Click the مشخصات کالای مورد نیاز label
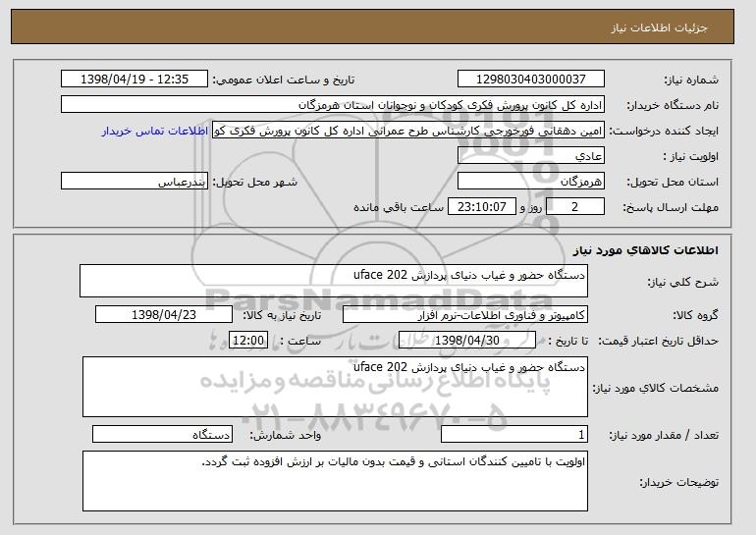The width and height of the screenshot is (756, 535). click(656, 388)
